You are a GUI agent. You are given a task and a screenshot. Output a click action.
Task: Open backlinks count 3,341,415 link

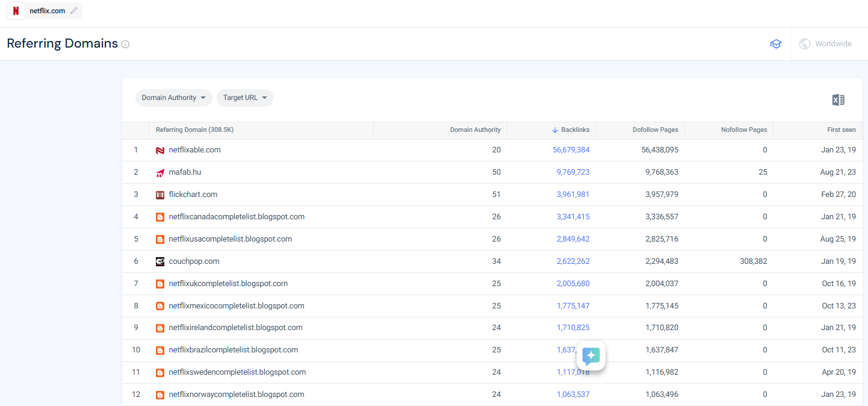[573, 217]
